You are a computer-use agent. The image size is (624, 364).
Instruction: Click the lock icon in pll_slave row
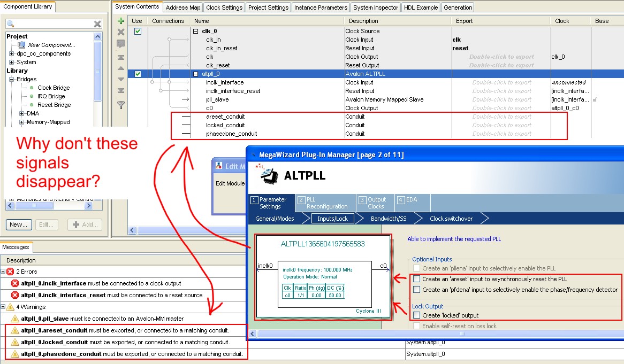pyautogui.click(x=595, y=100)
